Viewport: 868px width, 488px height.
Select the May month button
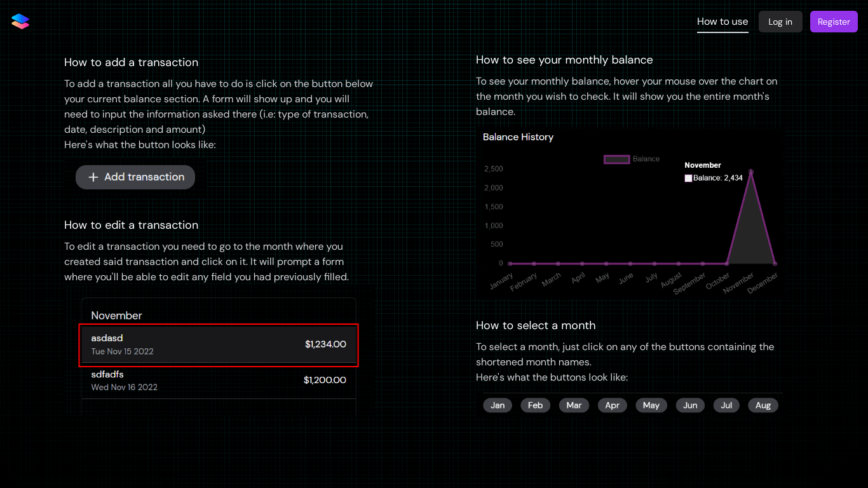(651, 405)
